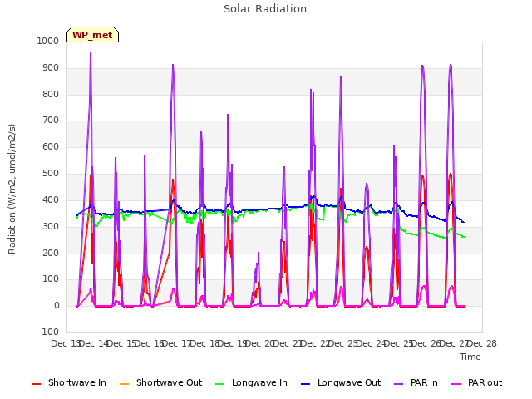Click the Time x-axis title

470,357
